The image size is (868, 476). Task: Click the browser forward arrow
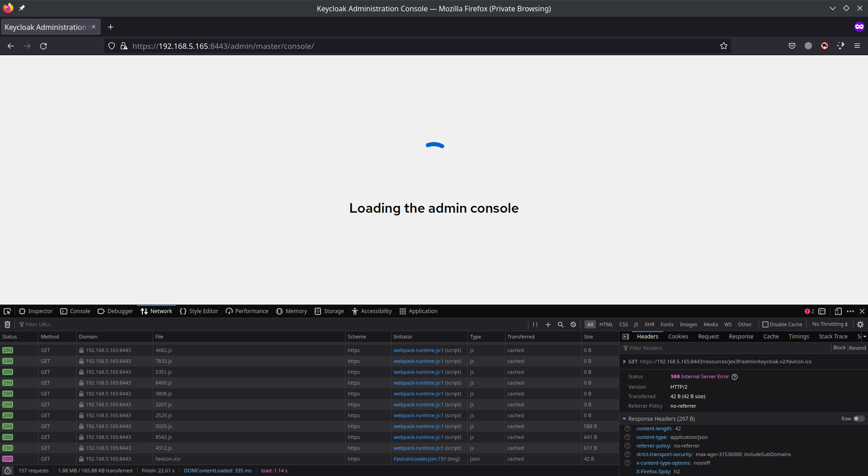coord(27,46)
